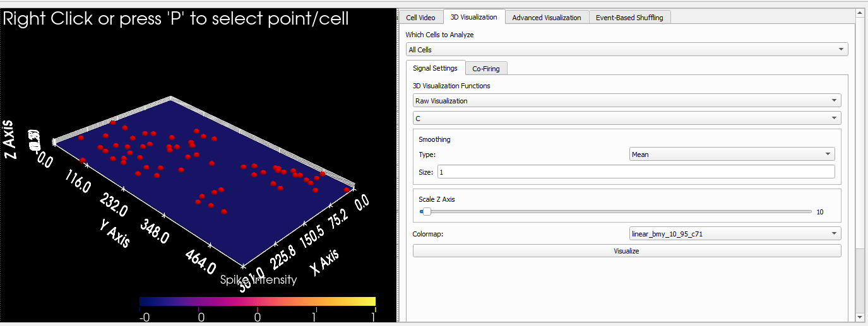
Task: Click the 'Y Axis' label in 3D view
Action: click(114, 233)
